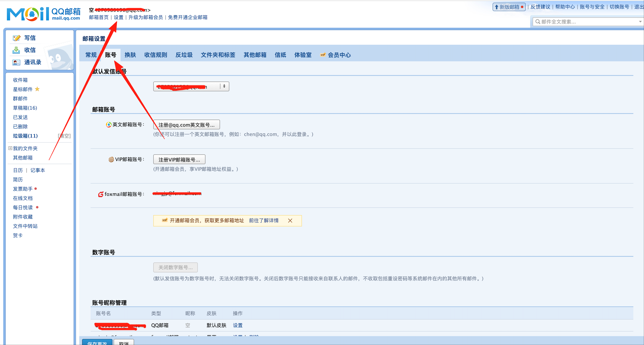Click the 新版邮箱 button
The width and height of the screenshot is (644, 345).
[509, 7]
